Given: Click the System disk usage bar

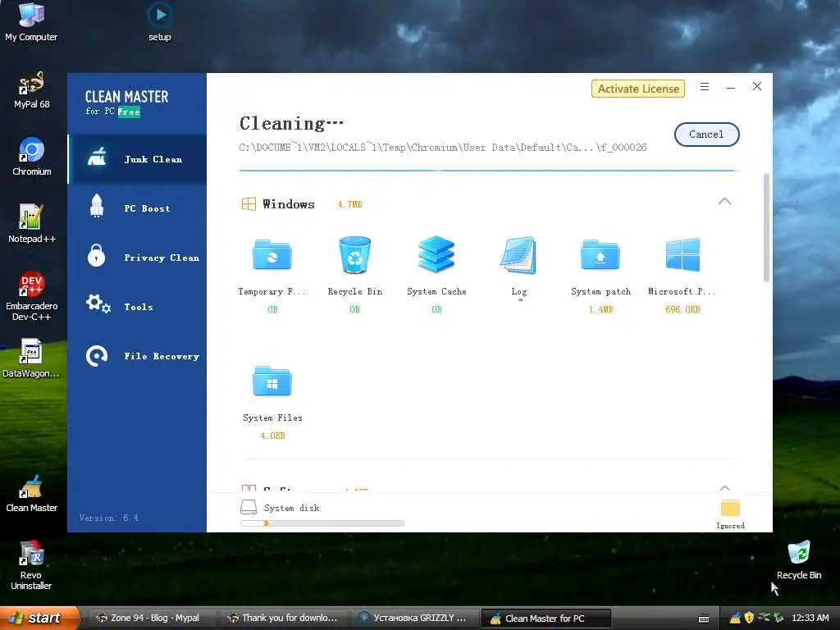Looking at the screenshot, I should [x=322, y=523].
